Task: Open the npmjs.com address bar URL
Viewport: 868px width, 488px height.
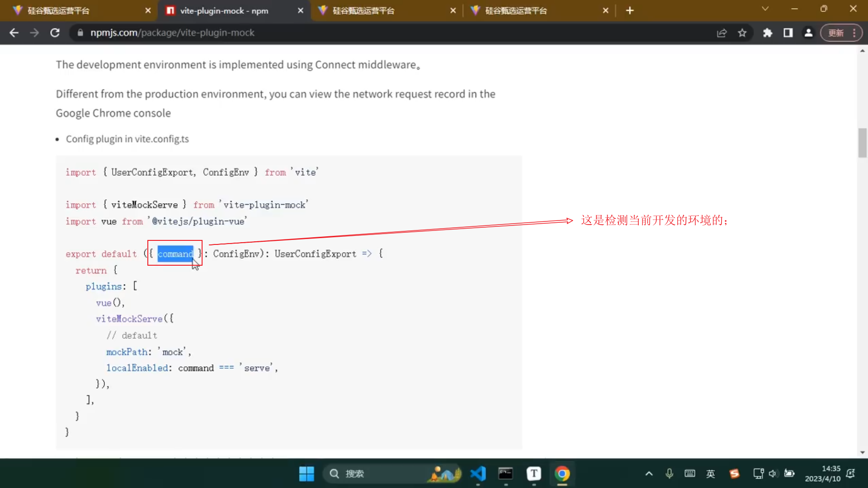Action: click(x=172, y=33)
